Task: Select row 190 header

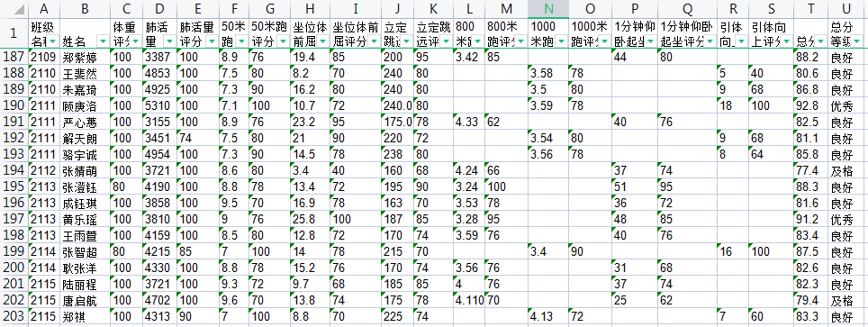Action: pos(14,105)
